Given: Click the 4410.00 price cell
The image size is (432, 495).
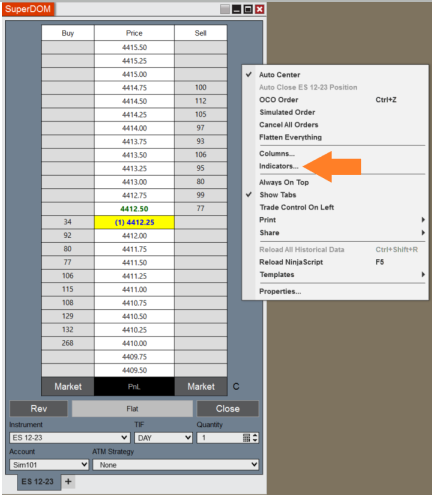Looking at the screenshot, I should (x=134, y=343).
